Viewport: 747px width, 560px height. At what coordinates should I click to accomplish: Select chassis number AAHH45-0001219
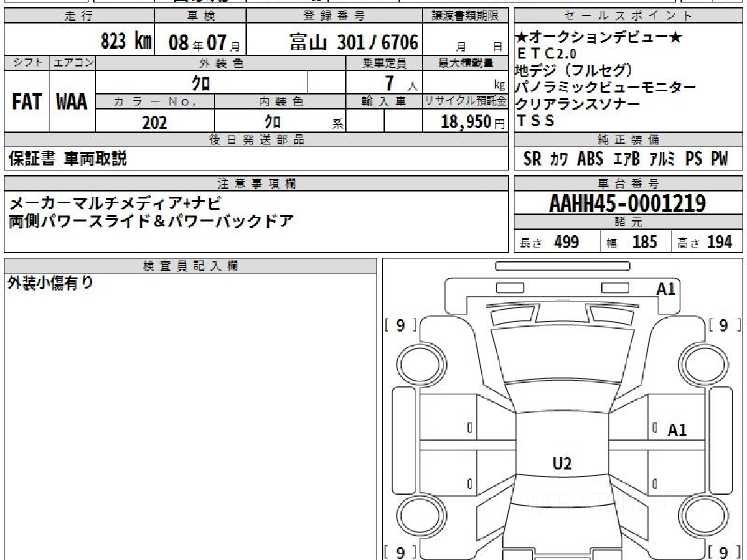click(627, 203)
